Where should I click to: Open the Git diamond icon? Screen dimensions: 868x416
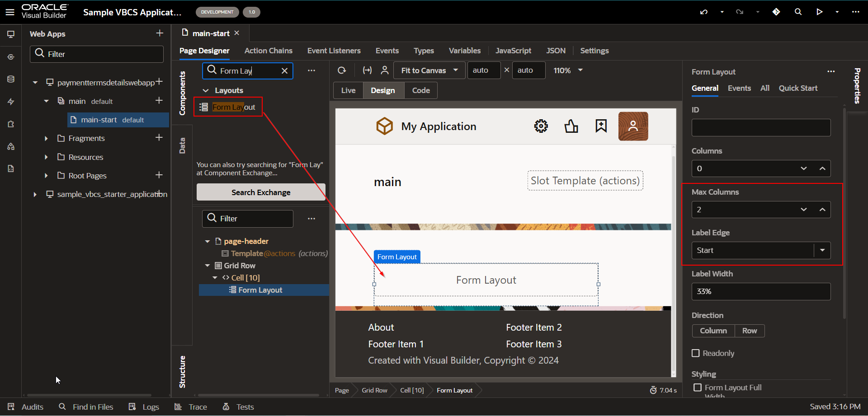(776, 12)
